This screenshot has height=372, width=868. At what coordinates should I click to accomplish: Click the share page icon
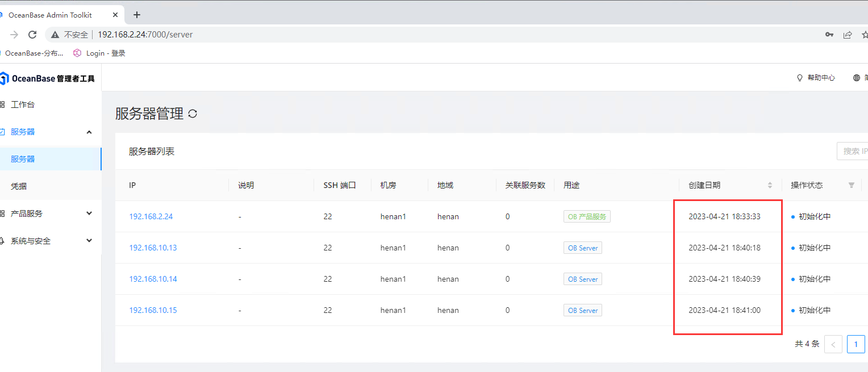[848, 35]
